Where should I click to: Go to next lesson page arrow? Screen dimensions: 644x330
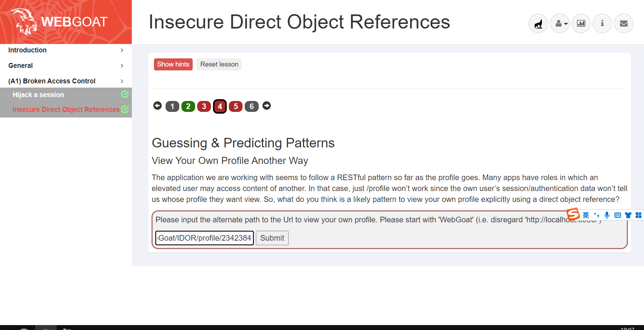[x=267, y=106]
